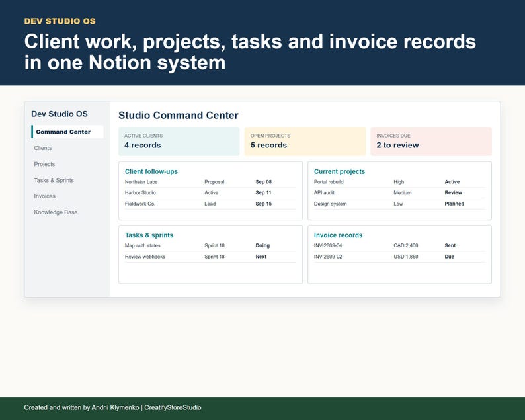Click the Due status for INV-2609-02

click(450, 257)
